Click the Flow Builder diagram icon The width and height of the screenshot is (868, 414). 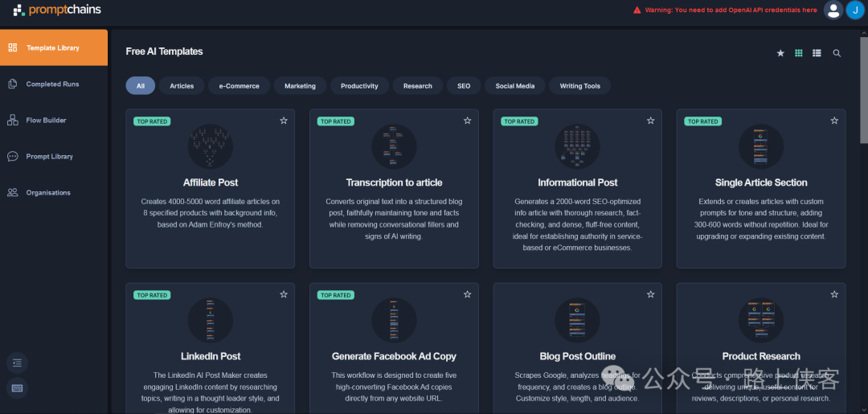(x=13, y=120)
